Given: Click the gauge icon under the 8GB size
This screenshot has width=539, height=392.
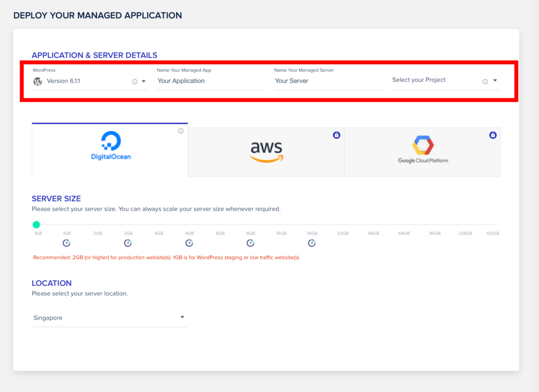Looking at the screenshot, I should pyautogui.click(x=250, y=243).
